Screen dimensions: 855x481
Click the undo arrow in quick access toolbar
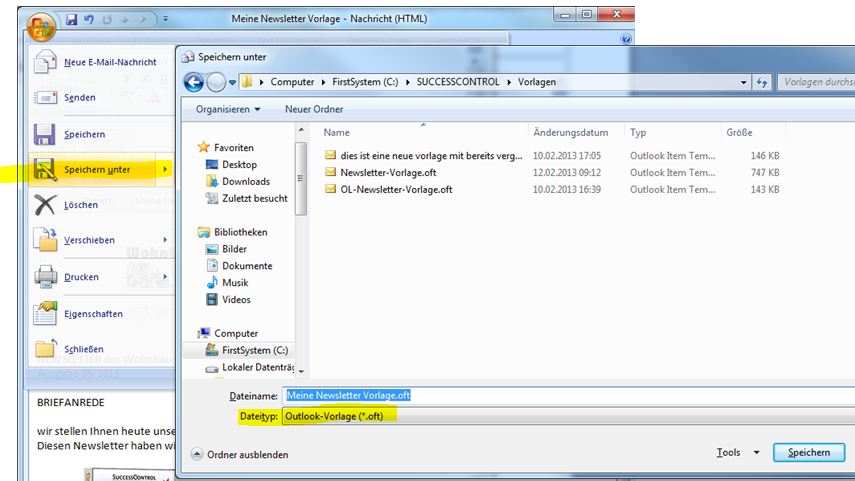tap(89, 19)
